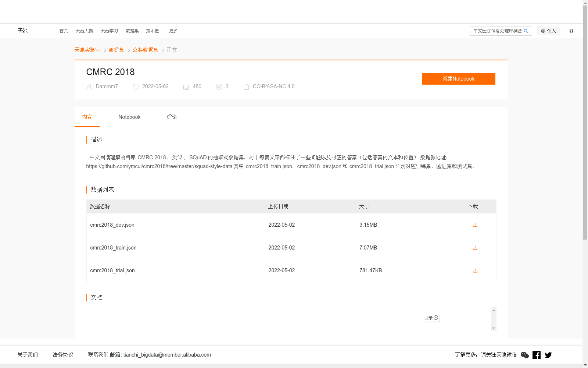Open 天池学习 in top navigation
The width and height of the screenshot is (588, 368).
point(109,31)
